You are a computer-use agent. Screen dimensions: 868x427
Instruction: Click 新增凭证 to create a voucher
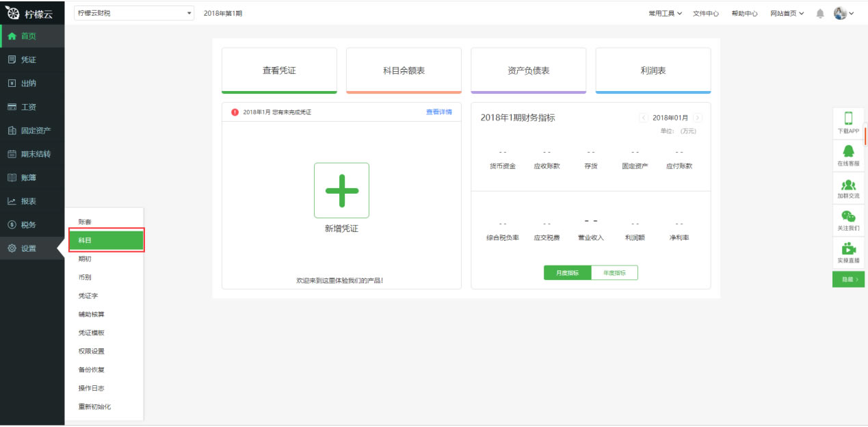(341, 190)
